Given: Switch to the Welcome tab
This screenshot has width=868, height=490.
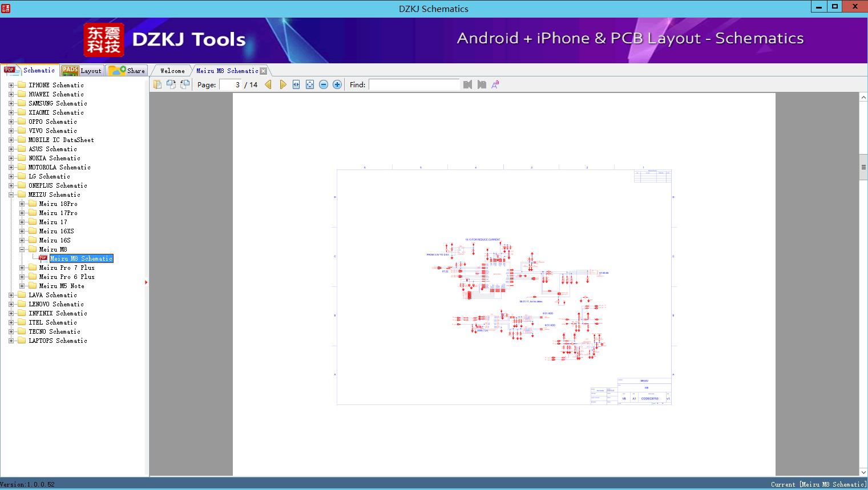Looking at the screenshot, I should pos(171,71).
